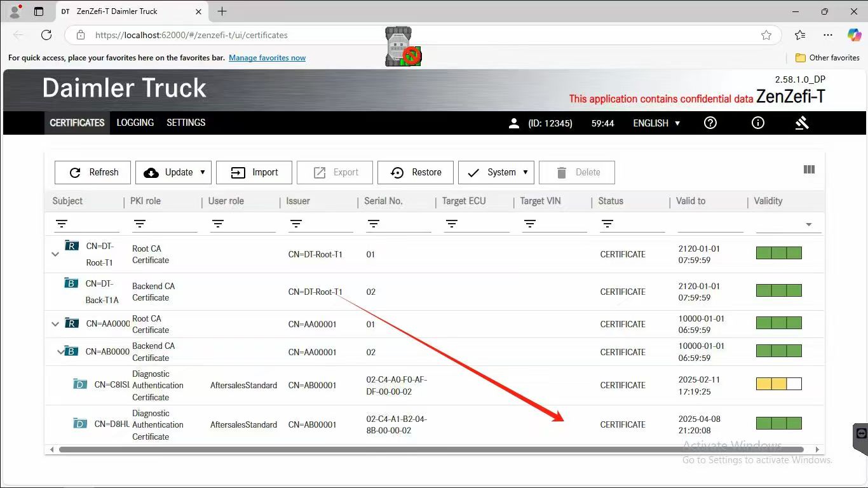Click the User role column filter icon
The image size is (868, 488).
click(x=218, y=224)
